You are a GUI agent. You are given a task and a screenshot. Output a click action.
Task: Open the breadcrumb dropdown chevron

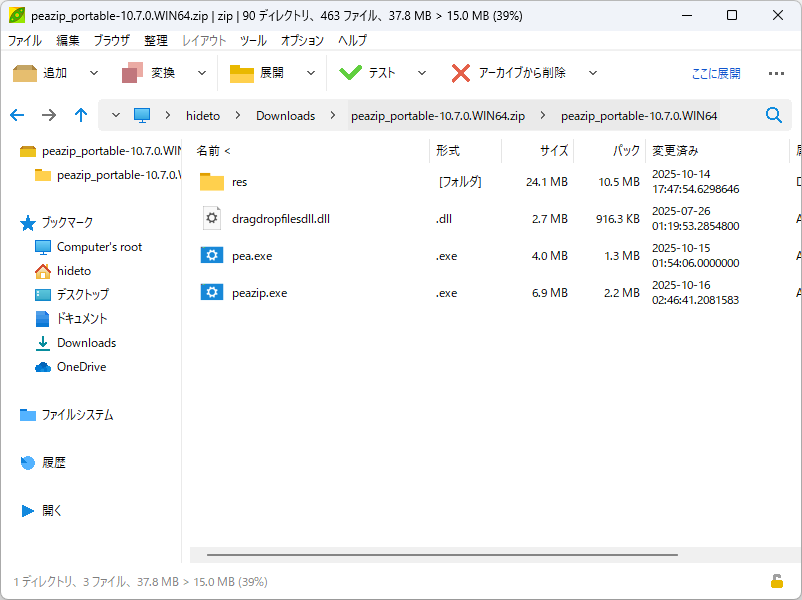point(115,115)
